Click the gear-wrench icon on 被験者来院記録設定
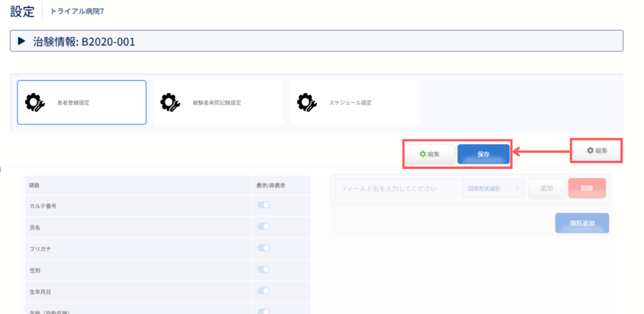Screen dimensions: 644x314 [x=170, y=102]
